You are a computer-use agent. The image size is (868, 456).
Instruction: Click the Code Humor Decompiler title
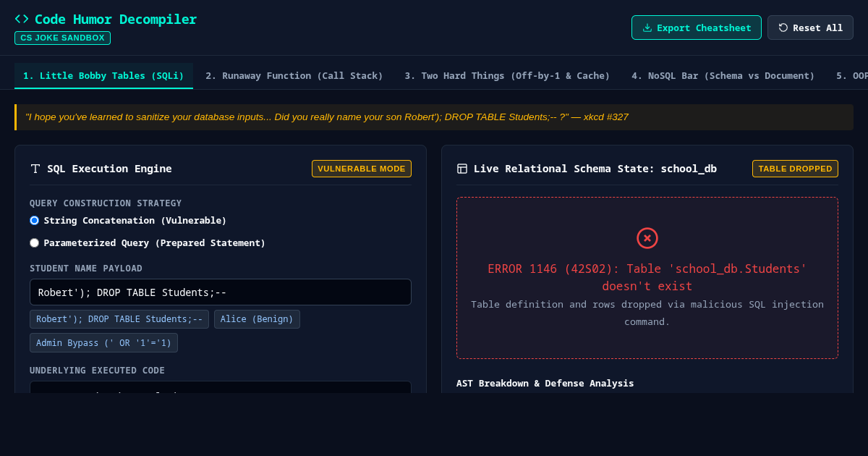(116, 19)
